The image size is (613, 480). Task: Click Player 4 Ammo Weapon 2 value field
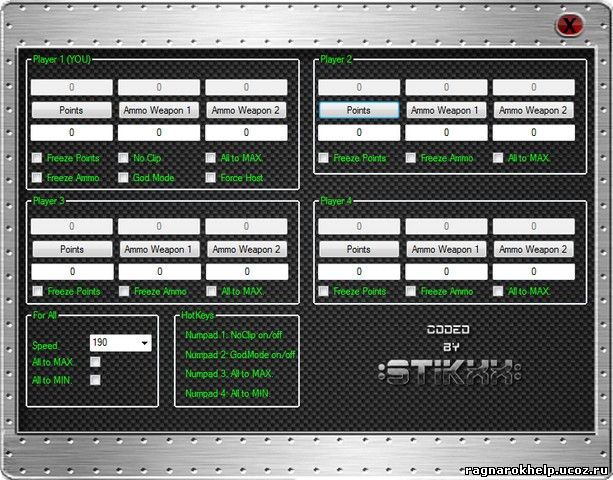[x=533, y=271]
